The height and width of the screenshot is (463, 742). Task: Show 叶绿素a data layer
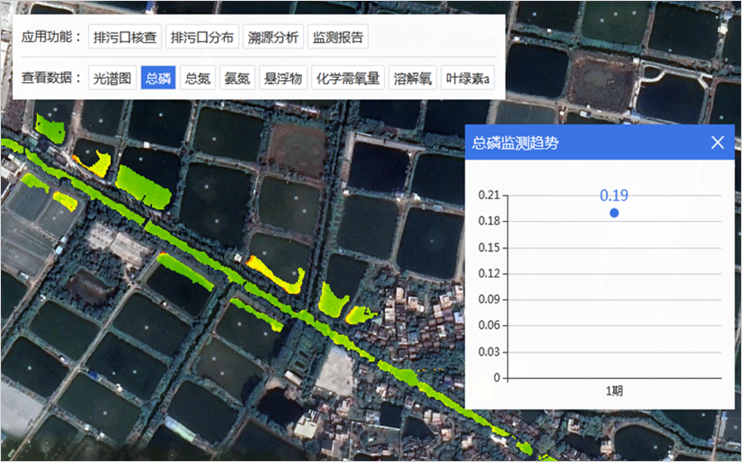468,78
